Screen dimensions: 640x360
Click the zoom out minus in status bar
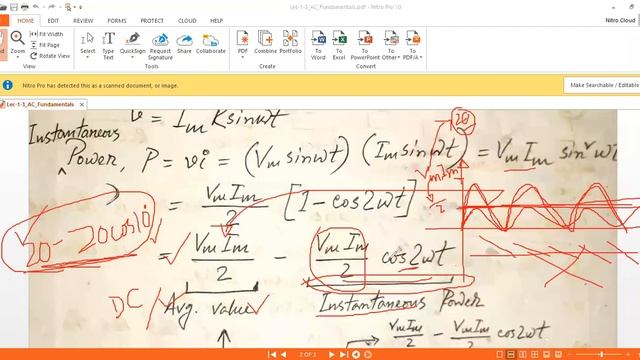[x=570, y=354]
